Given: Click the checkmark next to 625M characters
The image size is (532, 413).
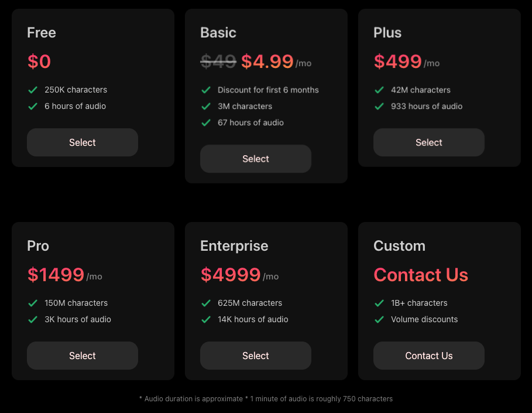Looking at the screenshot, I should [x=206, y=303].
